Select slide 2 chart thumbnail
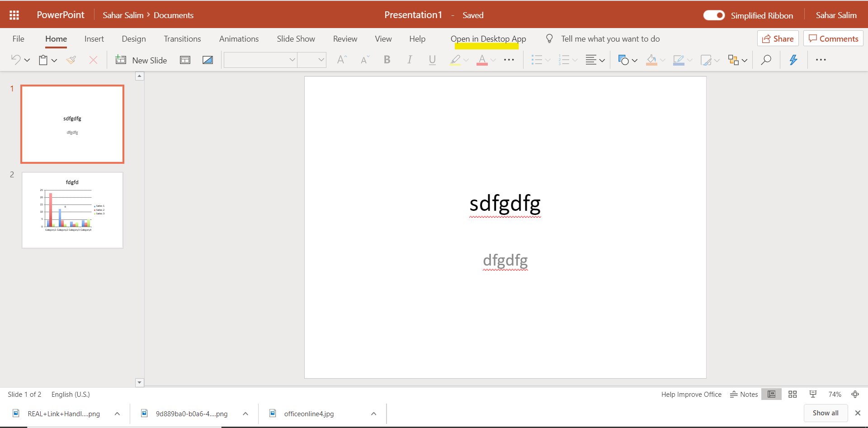 pyautogui.click(x=72, y=210)
